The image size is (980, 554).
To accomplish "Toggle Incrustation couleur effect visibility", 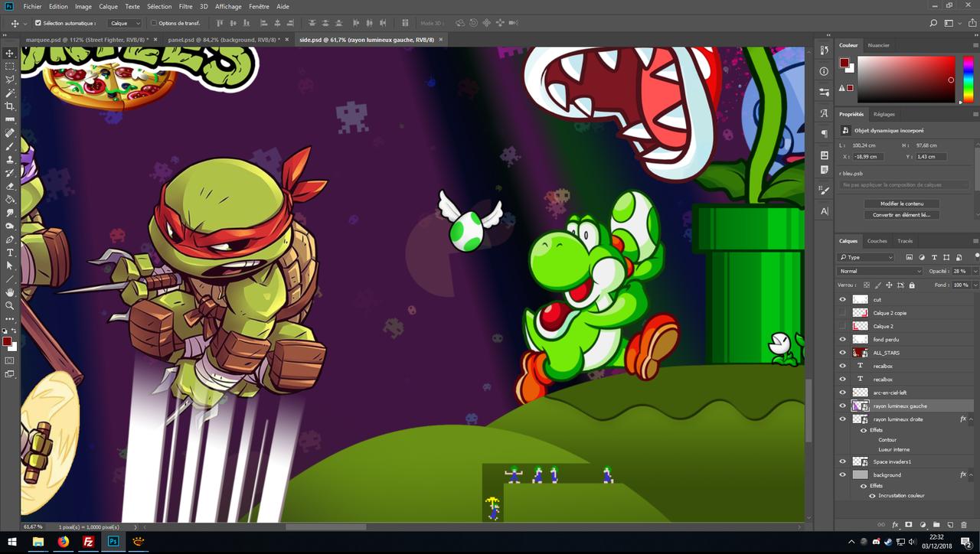I will [x=872, y=495].
